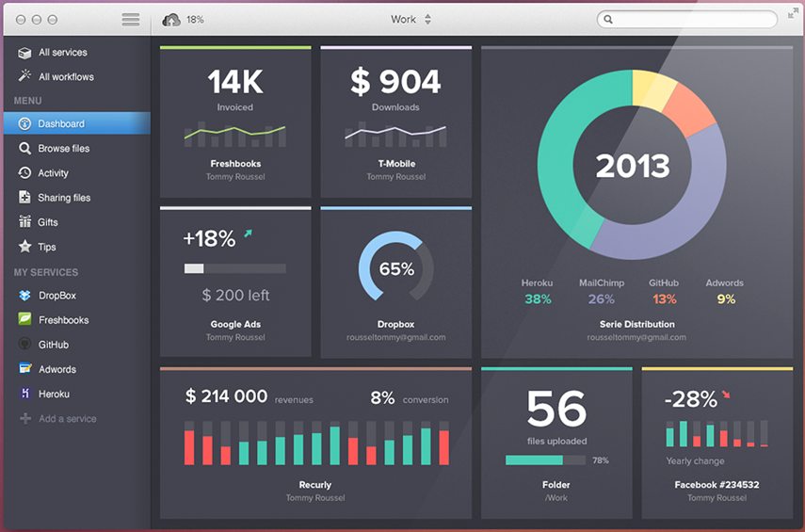Click the plus icon beside Add a service
The height and width of the screenshot is (532, 805).
(25, 418)
